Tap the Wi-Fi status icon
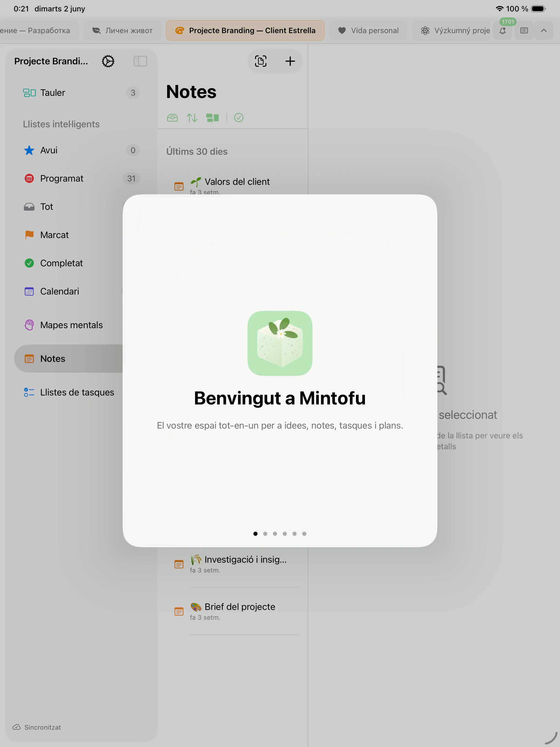 pyautogui.click(x=499, y=9)
